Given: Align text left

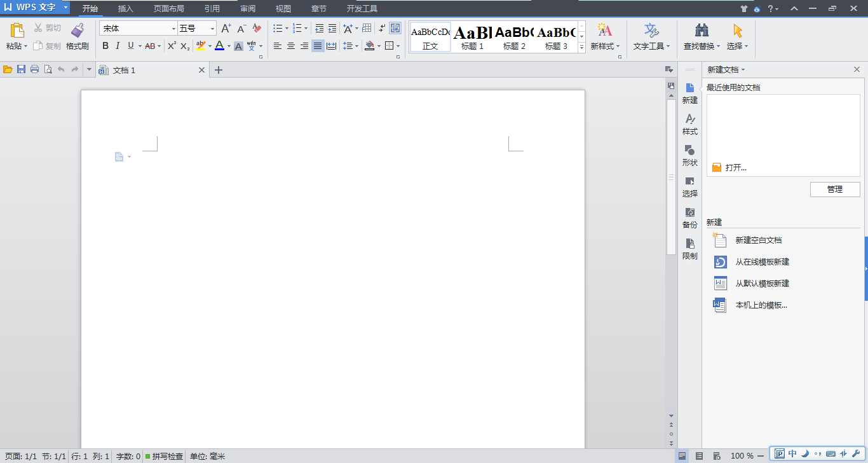Looking at the screenshot, I should point(278,46).
